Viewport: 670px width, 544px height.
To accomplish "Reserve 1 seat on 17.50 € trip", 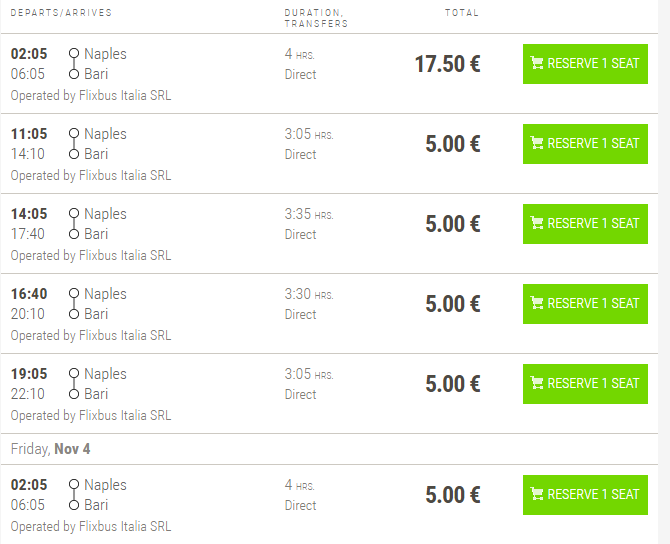I will tap(585, 63).
